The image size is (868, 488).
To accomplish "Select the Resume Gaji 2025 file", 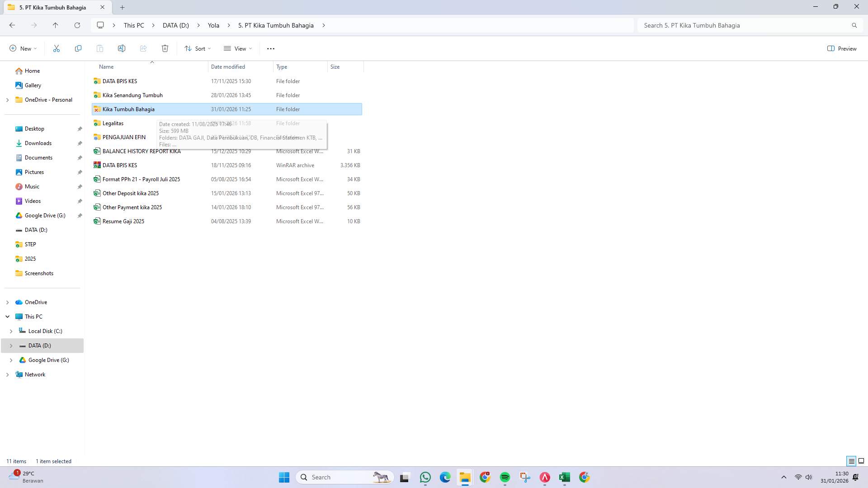I will click(x=123, y=221).
